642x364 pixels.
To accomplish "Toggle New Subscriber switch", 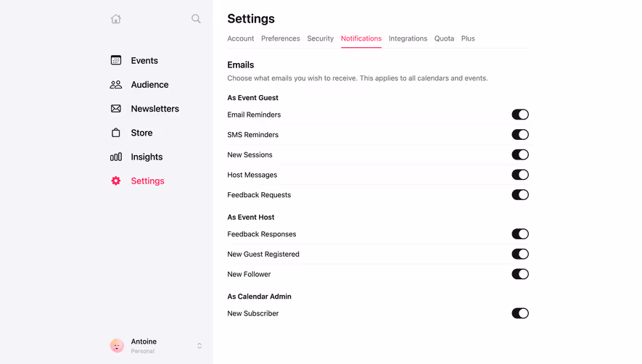I will click(x=520, y=314).
